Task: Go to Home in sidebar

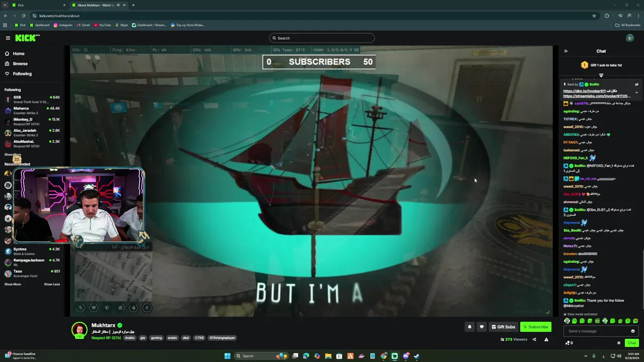Action: click(15, 54)
